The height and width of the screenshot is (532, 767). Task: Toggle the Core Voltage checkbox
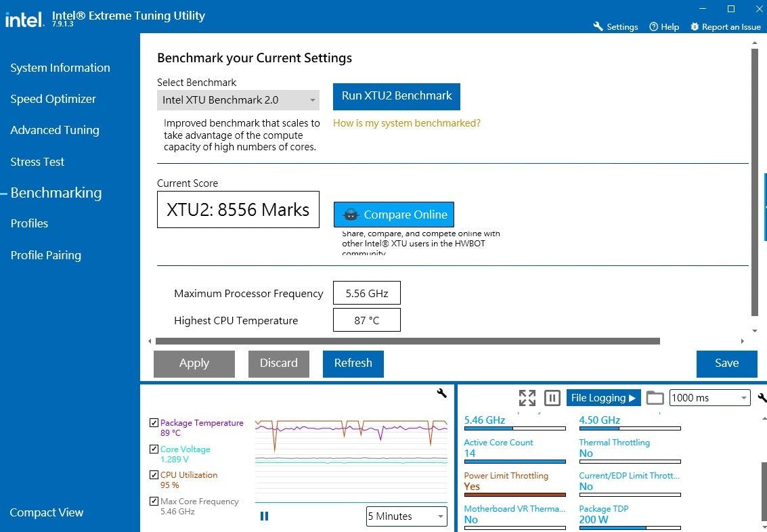[x=154, y=449]
